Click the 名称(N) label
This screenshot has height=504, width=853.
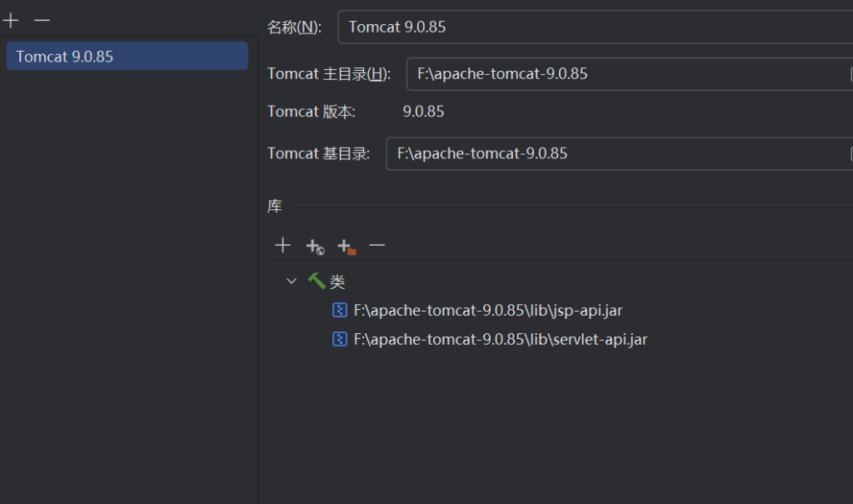(x=294, y=27)
